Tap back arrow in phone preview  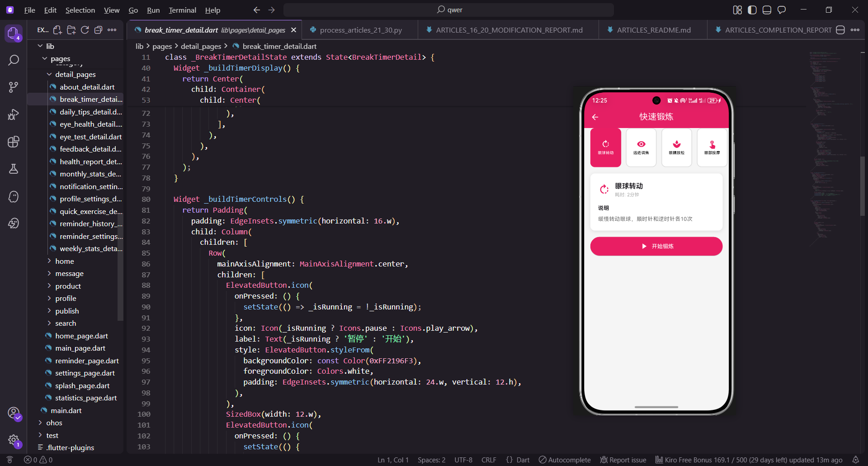coord(595,117)
